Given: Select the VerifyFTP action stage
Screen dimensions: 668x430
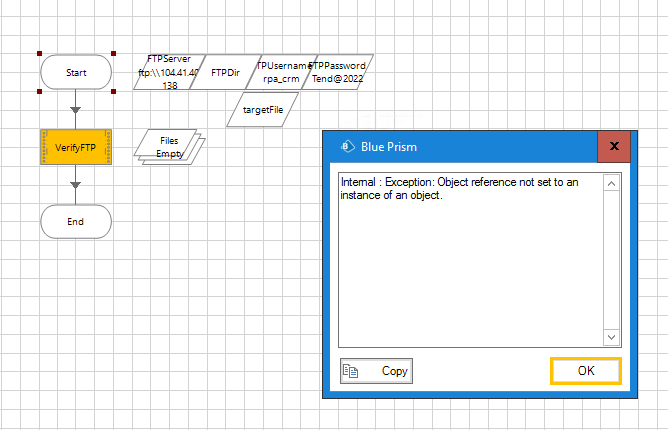Looking at the screenshot, I should [x=76, y=147].
